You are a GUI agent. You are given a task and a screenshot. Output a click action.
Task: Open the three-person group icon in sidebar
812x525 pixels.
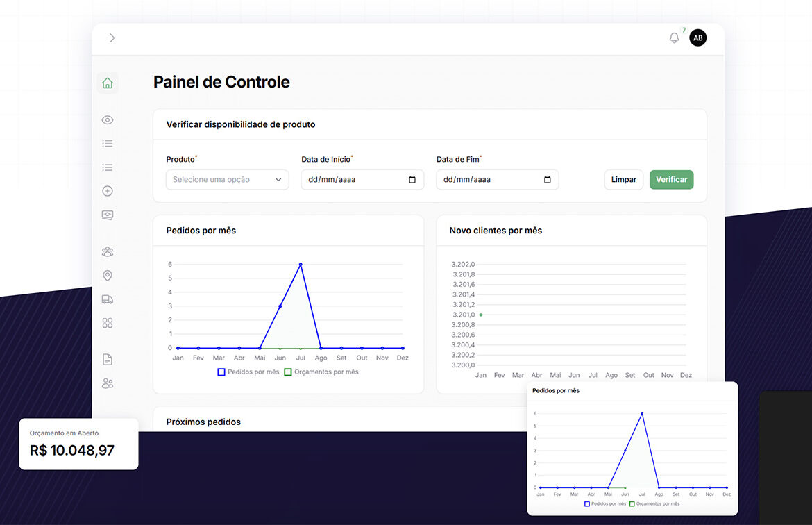[108, 252]
